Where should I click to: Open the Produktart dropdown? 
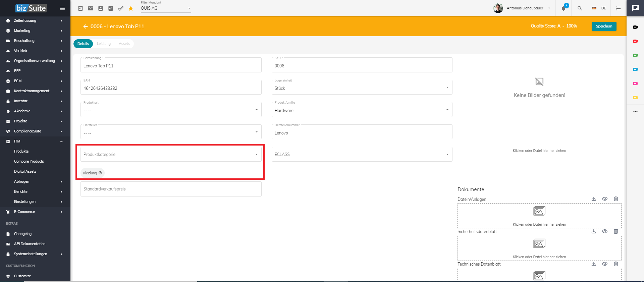click(171, 110)
